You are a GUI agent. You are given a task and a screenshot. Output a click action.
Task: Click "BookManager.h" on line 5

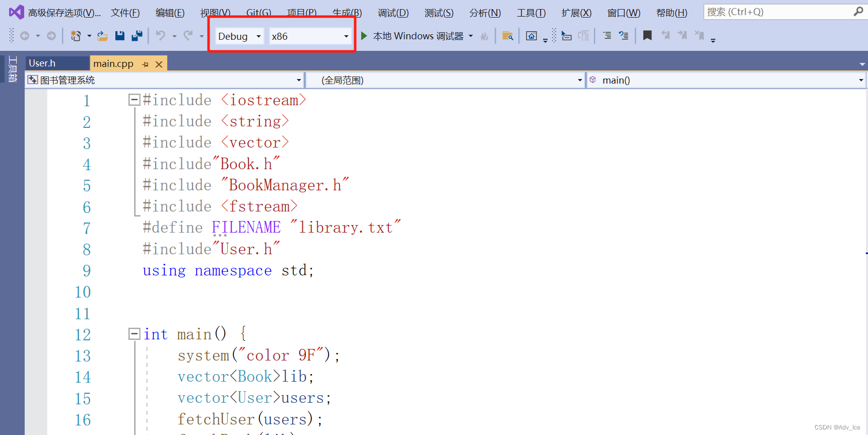285,185
